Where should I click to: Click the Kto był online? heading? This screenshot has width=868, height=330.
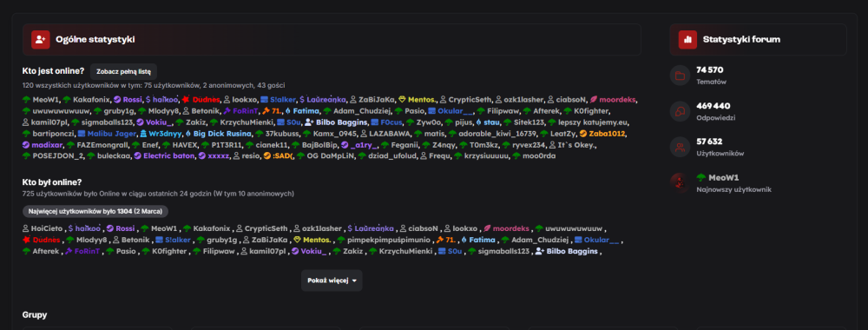52,182
